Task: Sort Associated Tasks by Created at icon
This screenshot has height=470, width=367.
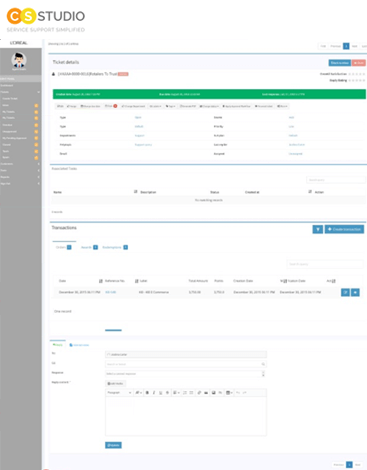Action: (310, 192)
